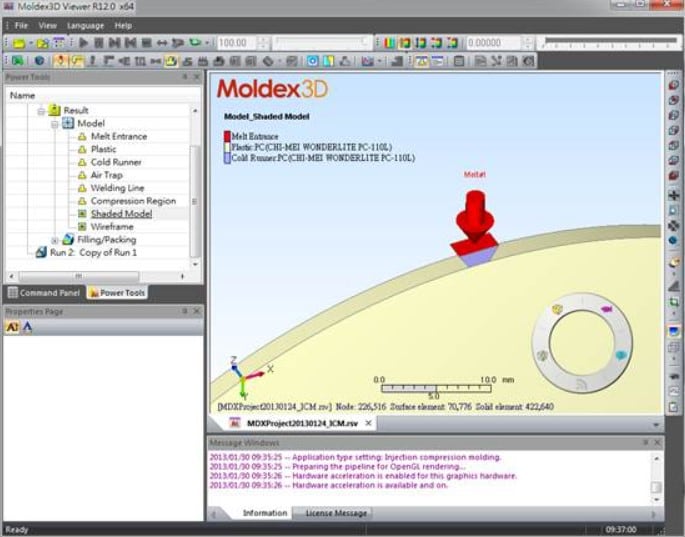Click the cyan icon on navigation ring
Screen dimensions: 685x537
[x=621, y=355]
